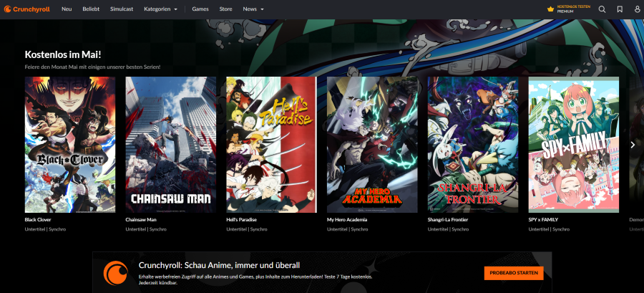
Task: Expand the News dropdown
Action: coord(253,9)
